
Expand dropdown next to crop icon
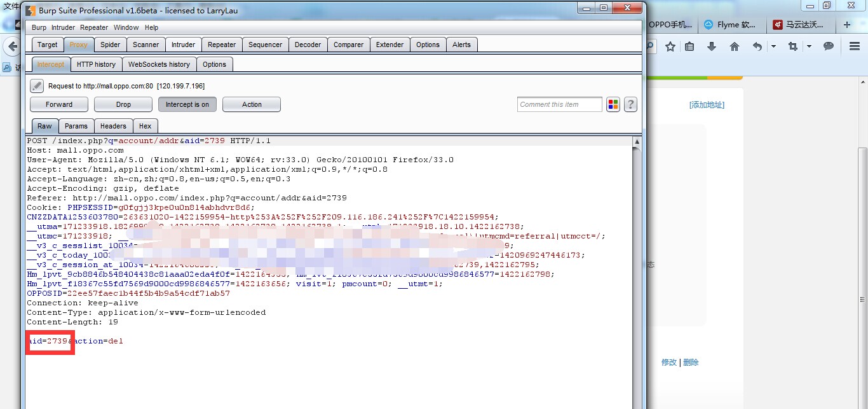(x=809, y=46)
